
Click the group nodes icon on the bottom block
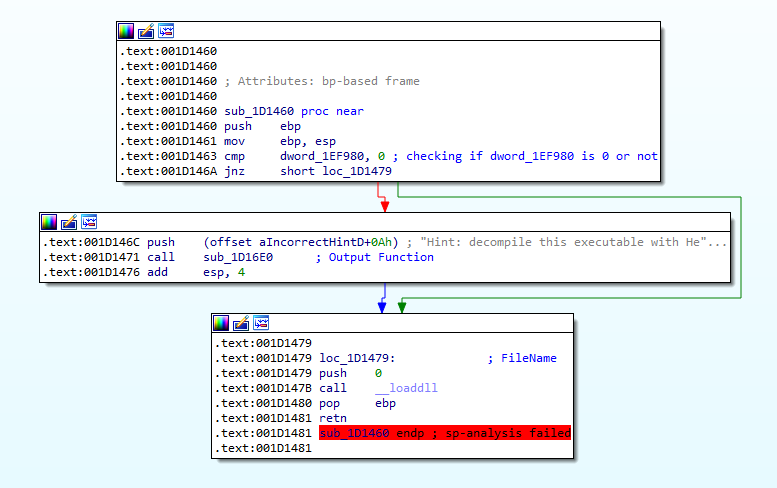tap(261, 322)
